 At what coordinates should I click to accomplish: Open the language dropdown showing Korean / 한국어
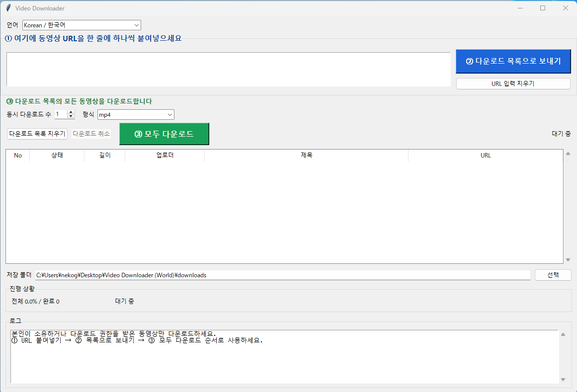click(82, 25)
